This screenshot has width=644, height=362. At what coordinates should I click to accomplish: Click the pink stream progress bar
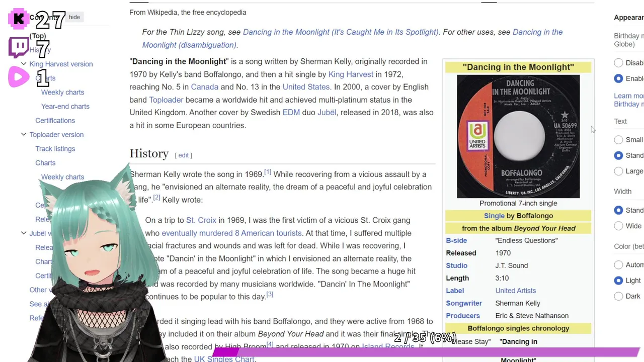427,352
